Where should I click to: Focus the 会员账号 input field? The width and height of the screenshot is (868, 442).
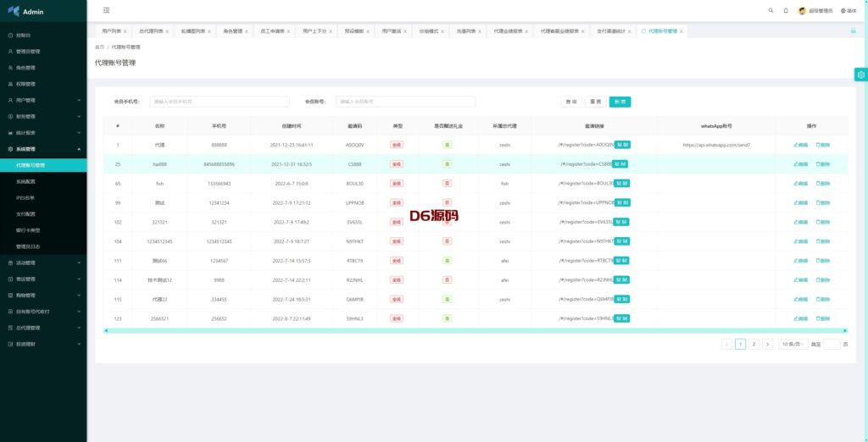[x=406, y=102]
